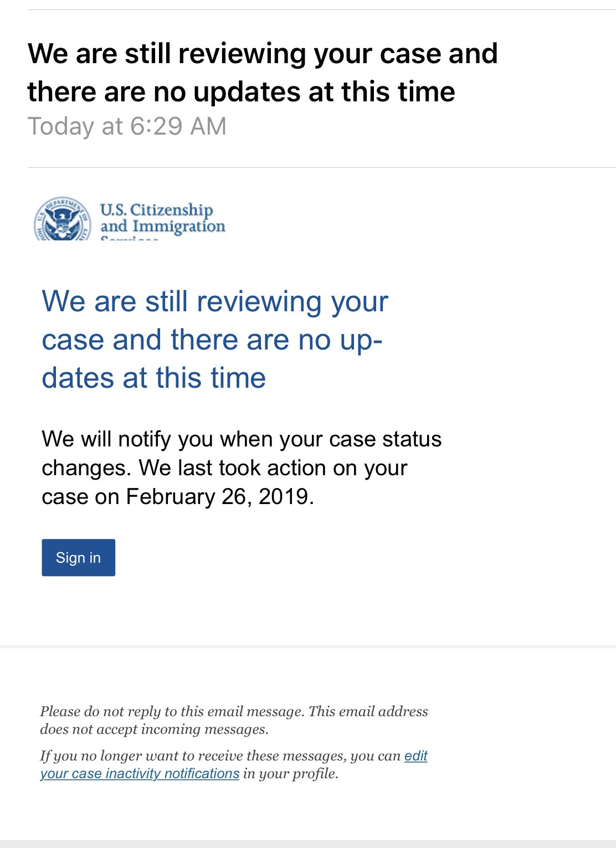This screenshot has height=848, width=616.
Task: Click the 'dates at this time' heading line
Action: [x=154, y=378]
